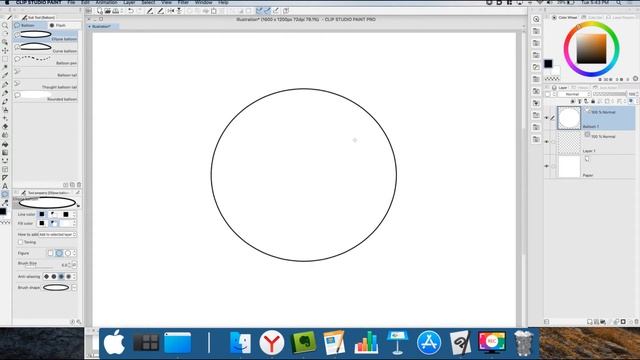Hide the Paper layer eye icon

point(547,166)
